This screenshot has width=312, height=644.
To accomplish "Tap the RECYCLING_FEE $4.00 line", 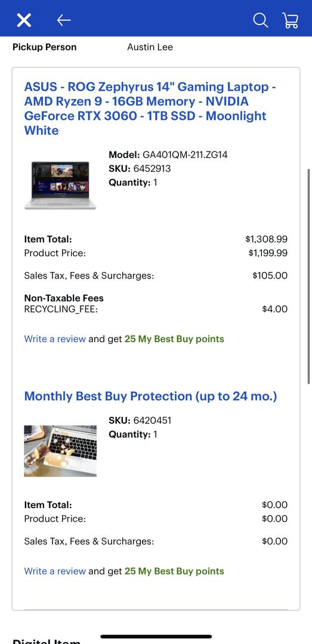I will 156,309.
